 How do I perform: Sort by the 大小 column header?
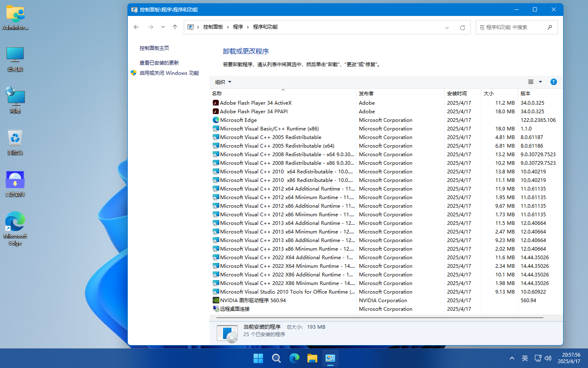click(x=499, y=93)
